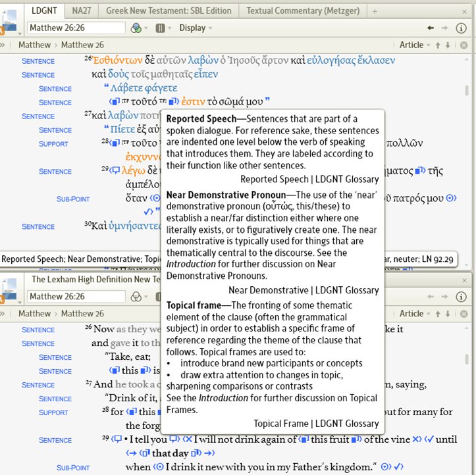Go to previous article with up arrow in top panel
Screen dimensions: 476x475
(438, 45)
